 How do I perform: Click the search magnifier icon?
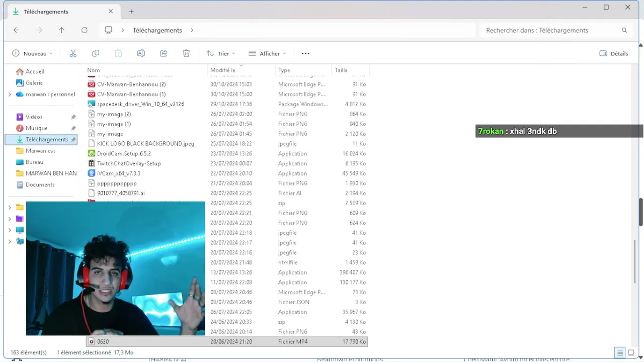tap(624, 30)
